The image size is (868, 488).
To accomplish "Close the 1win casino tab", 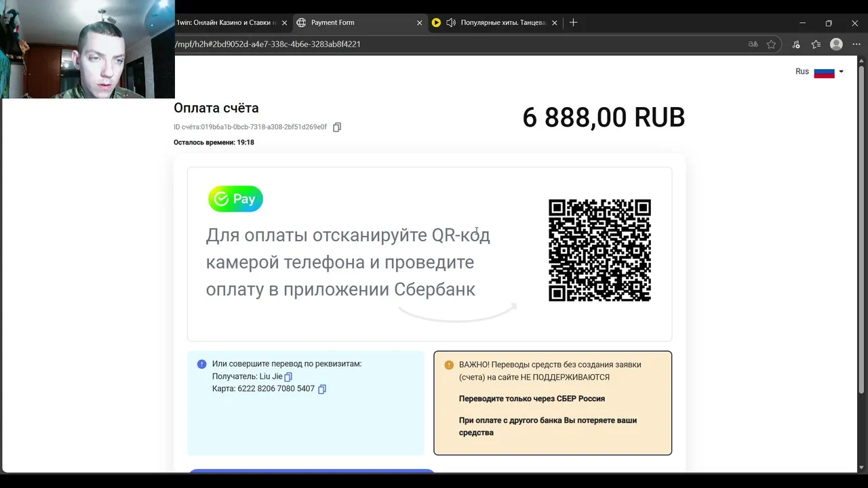I will click(x=284, y=22).
